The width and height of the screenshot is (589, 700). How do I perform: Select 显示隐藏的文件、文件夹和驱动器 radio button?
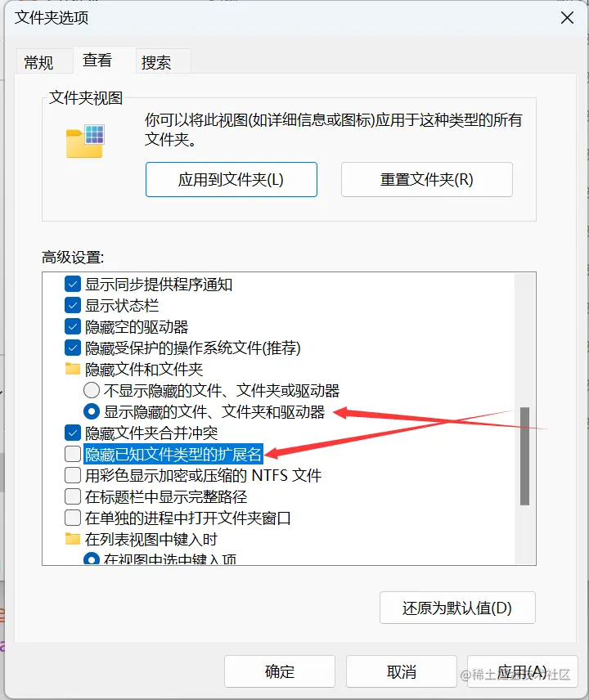[x=92, y=411]
